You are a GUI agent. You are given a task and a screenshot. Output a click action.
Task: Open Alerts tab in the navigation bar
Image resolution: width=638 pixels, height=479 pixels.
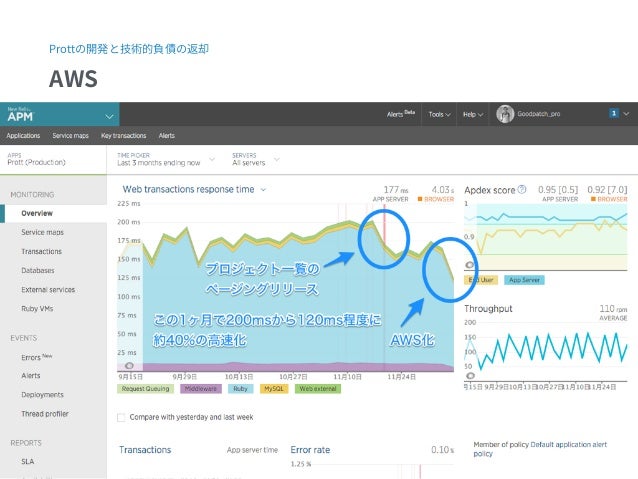[166, 136]
